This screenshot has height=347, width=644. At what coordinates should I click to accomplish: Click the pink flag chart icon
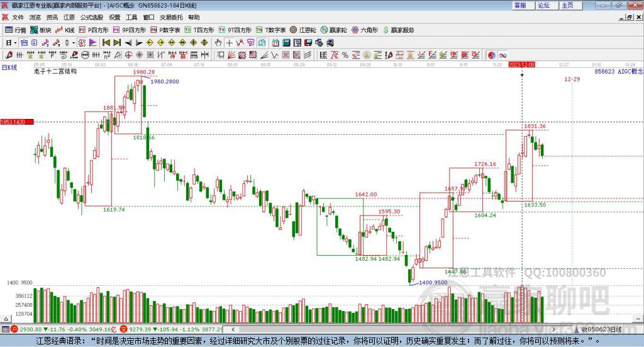point(93,43)
